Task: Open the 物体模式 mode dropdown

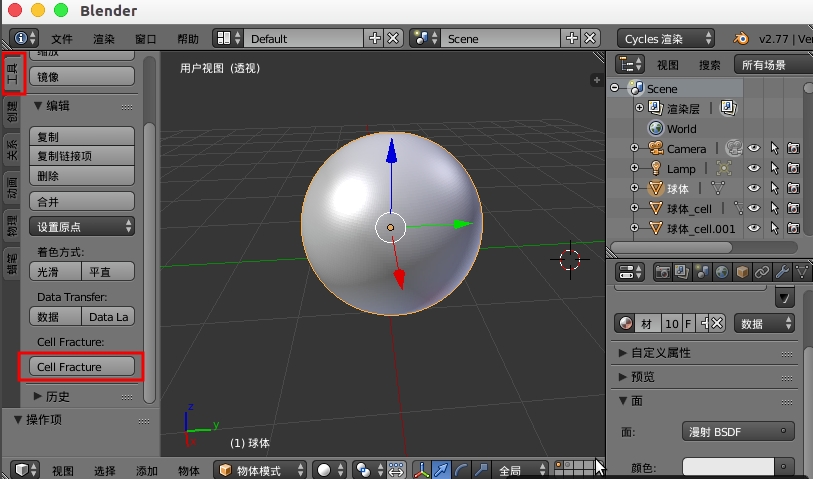Action: (x=262, y=470)
